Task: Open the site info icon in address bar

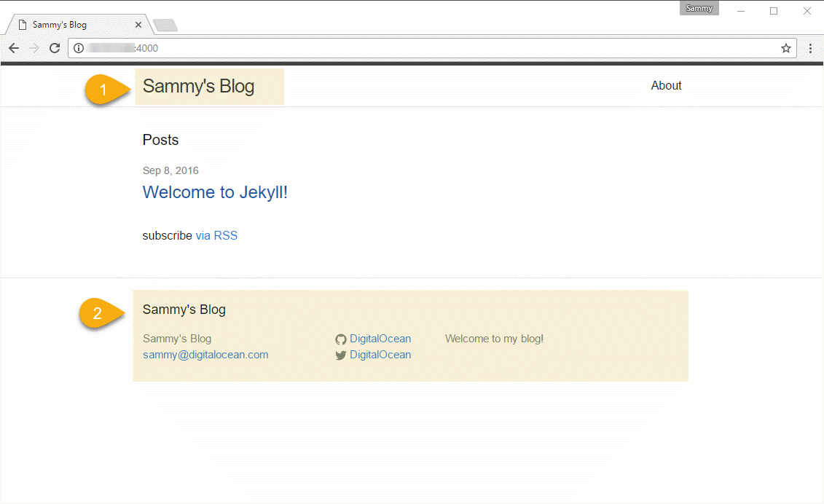Action: click(x=79, y=48)
